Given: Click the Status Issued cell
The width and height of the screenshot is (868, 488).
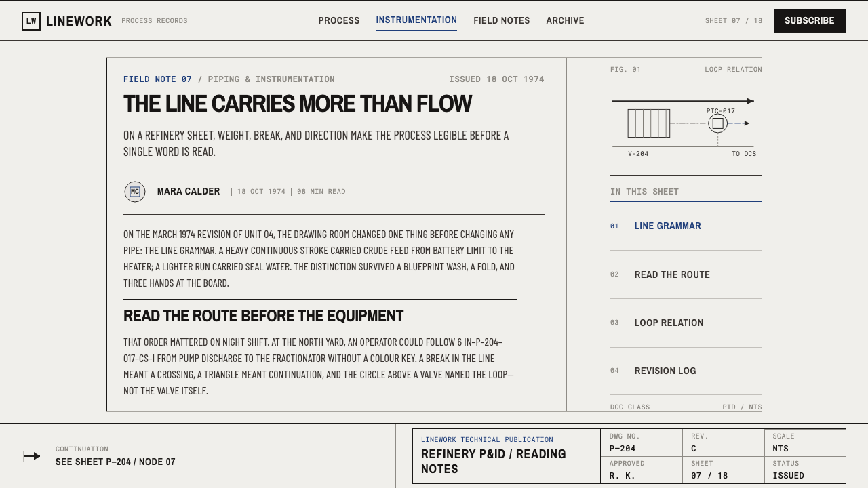Looking at the screenshot, I should click(x=805, y=470).
